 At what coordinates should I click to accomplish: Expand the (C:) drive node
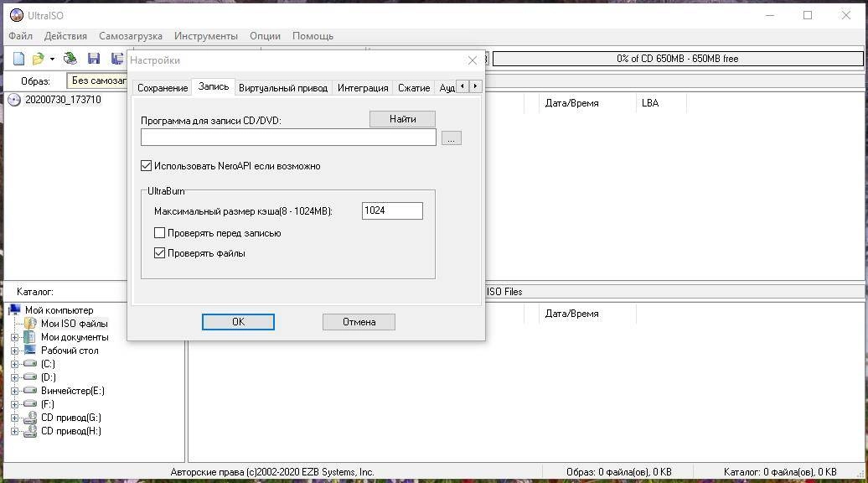coord(15,364)
